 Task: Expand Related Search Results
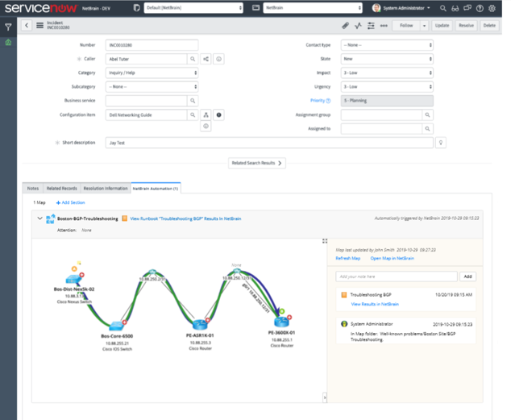pyautogui.click(x=257, y=163)
